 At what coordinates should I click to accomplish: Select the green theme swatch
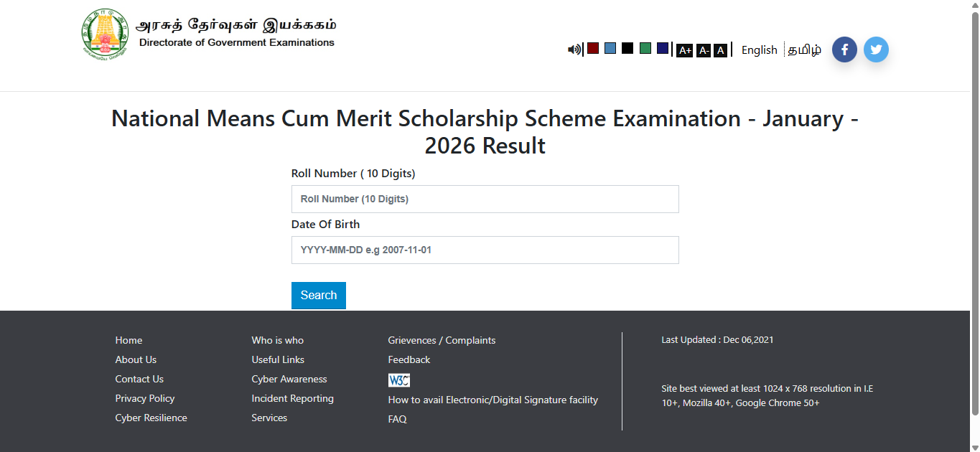[645, 48]
